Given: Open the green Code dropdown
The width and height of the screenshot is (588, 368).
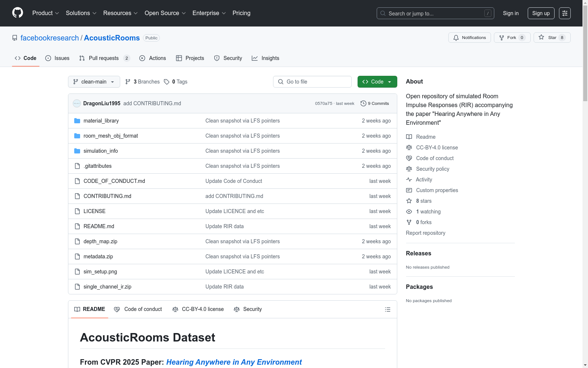Looking at the screenshot, I should click(377, 82).
